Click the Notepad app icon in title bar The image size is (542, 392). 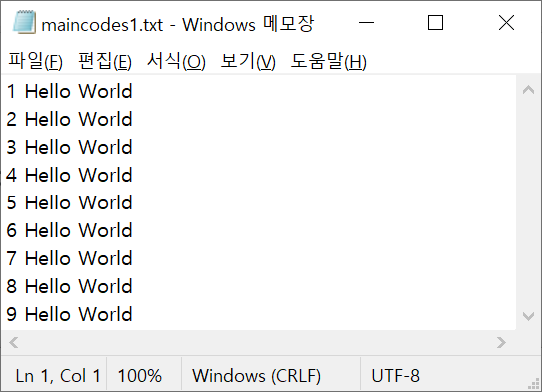(x=24, y=23)
